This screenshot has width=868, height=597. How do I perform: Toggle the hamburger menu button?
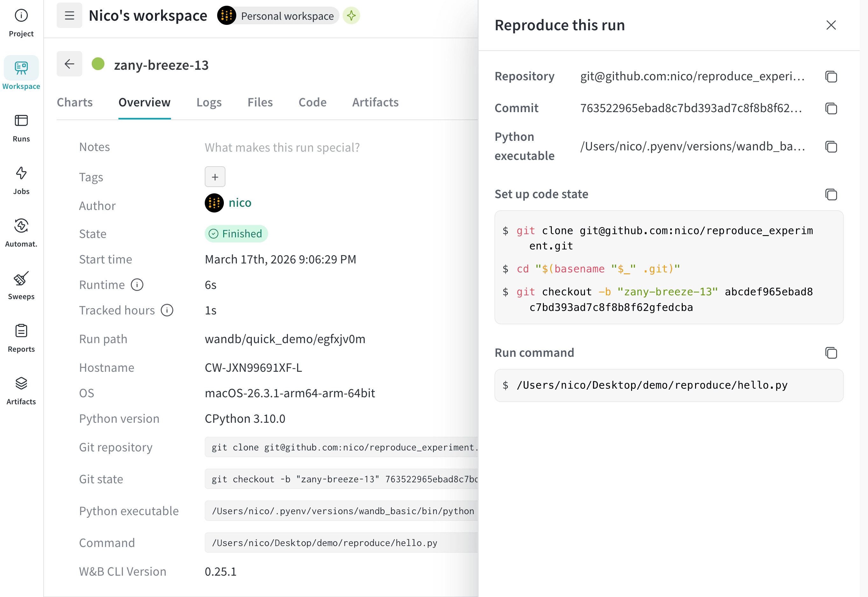[x=69, y=16]
